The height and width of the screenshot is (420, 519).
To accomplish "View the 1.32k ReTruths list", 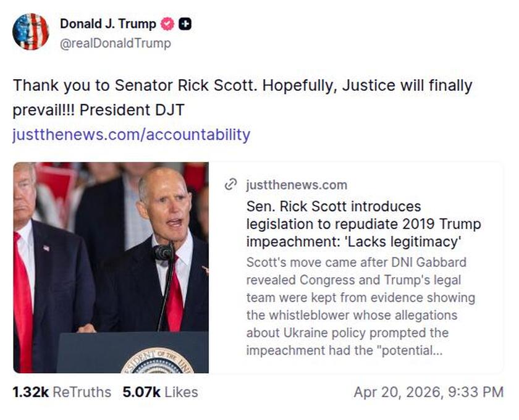I will pyautogui.click(x=62, y=392).
